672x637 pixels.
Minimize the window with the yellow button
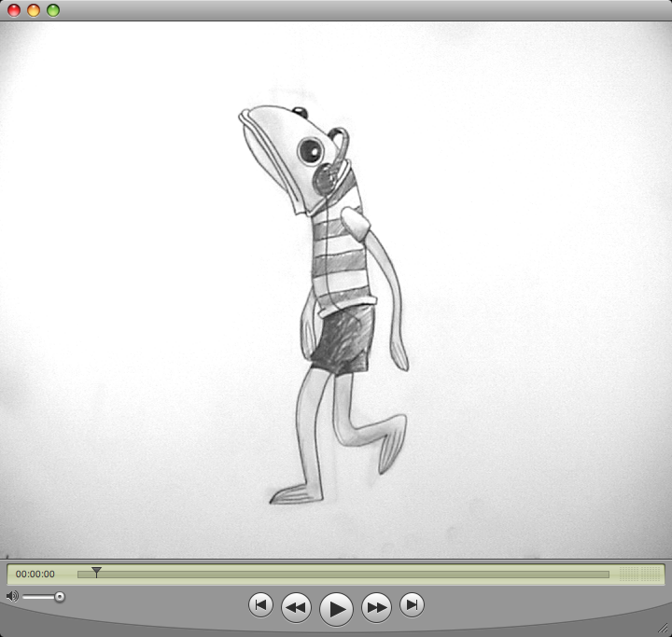point(34,10)
